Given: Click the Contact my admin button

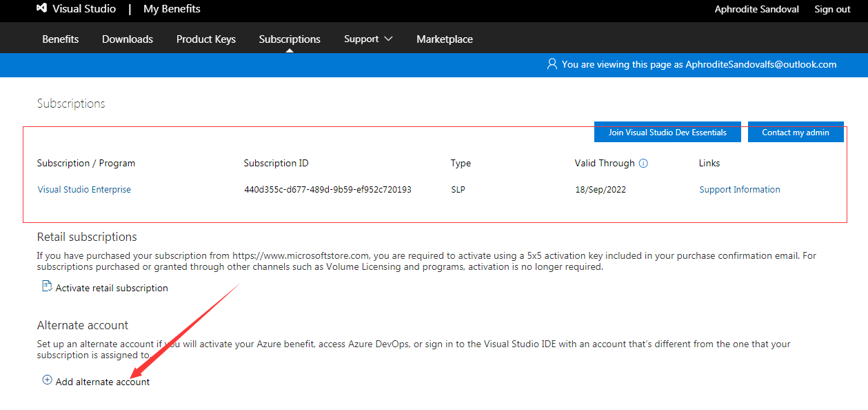Looking at the screenshot, I should coord(796,132).
